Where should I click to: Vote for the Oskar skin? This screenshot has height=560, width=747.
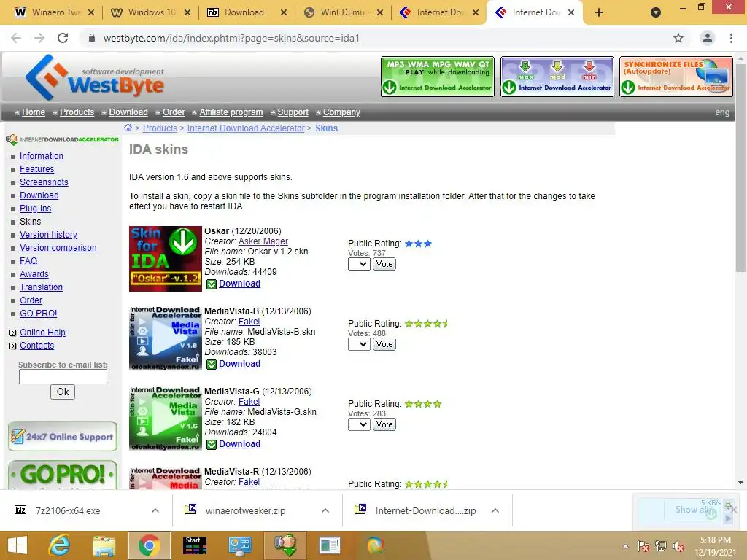point(384,264)
